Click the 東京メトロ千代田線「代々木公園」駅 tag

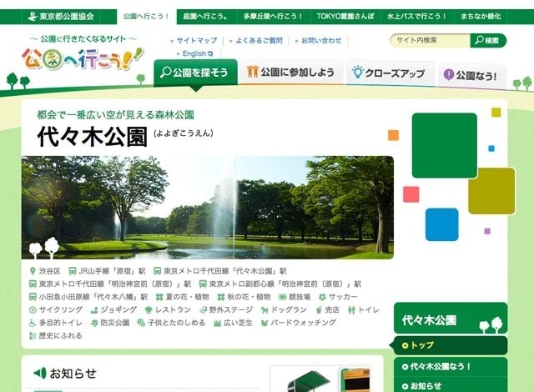click(x=220, y=271)
